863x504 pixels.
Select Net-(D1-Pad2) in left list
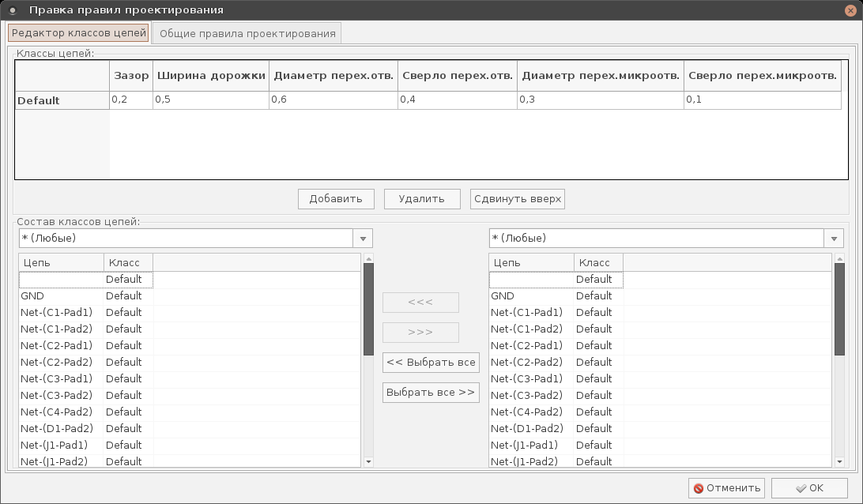click(190, 428)
